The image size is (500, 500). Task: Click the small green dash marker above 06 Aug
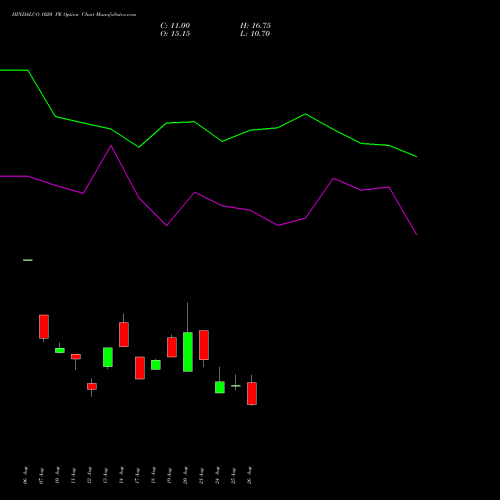click(28, 260)
